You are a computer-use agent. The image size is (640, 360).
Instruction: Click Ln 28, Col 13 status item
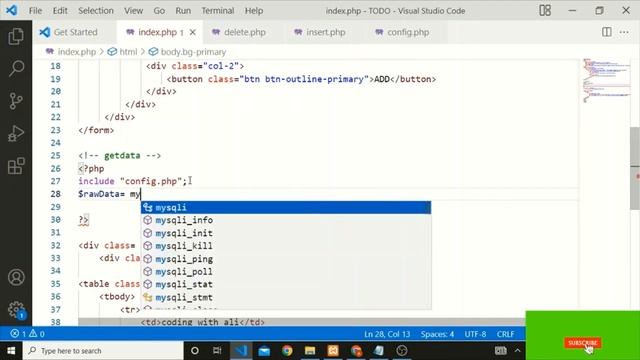coord(387,334)
